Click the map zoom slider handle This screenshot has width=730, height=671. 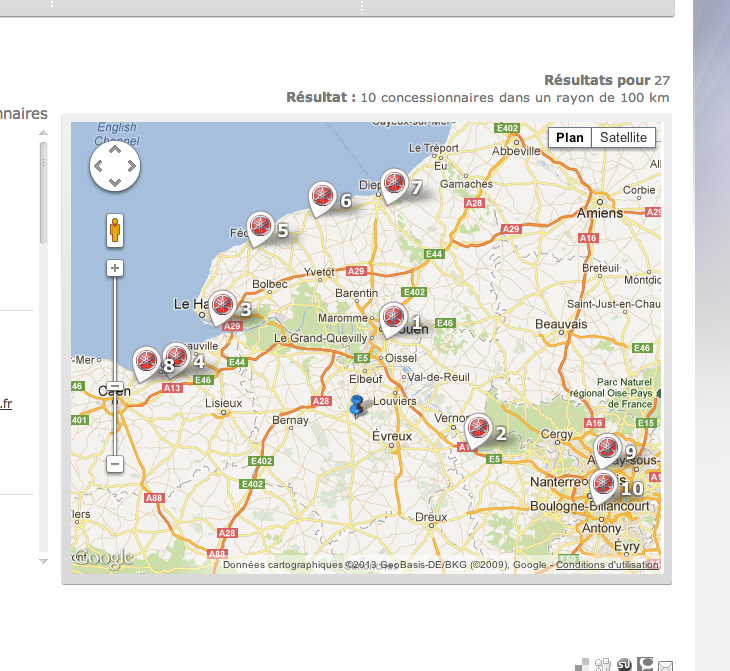tap(115, 386)
